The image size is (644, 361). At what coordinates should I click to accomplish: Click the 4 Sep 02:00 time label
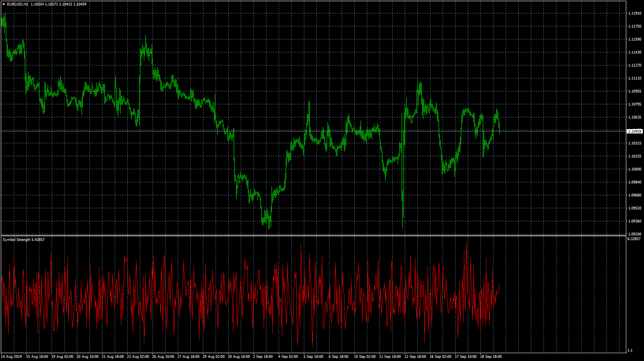(x=288, y=357)
